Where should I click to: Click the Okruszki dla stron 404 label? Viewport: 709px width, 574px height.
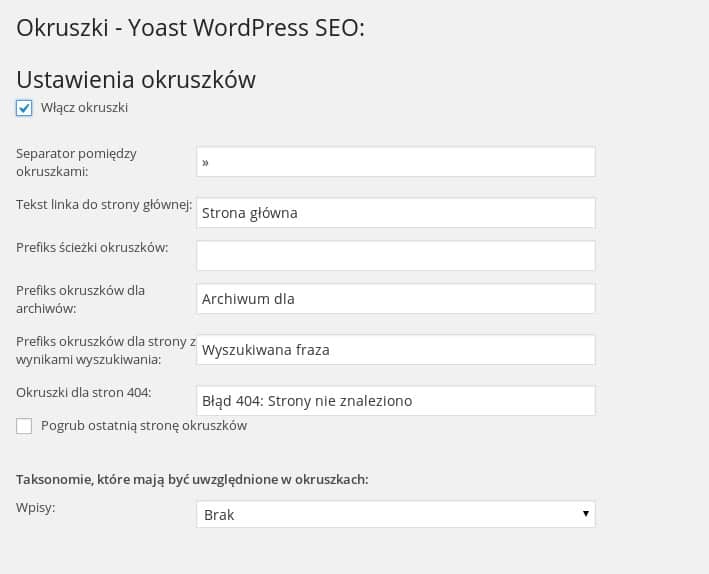click(x=84, y=392)
